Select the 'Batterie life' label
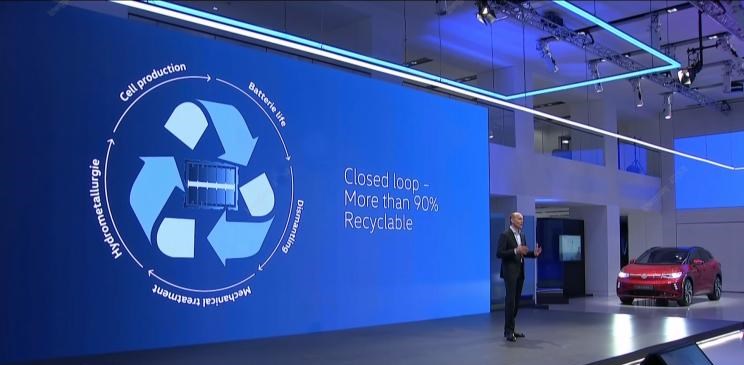 pyautogui.click(x=267, y=104)
